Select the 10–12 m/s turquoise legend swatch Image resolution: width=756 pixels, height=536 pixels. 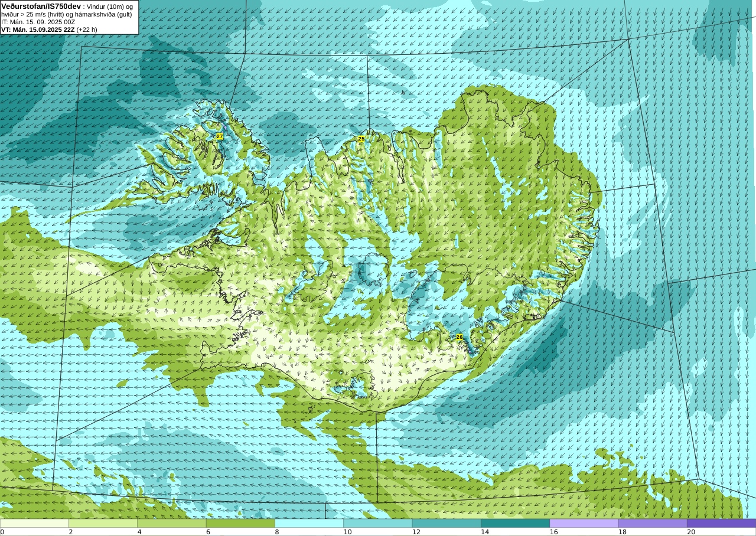(x=378, y=523)
